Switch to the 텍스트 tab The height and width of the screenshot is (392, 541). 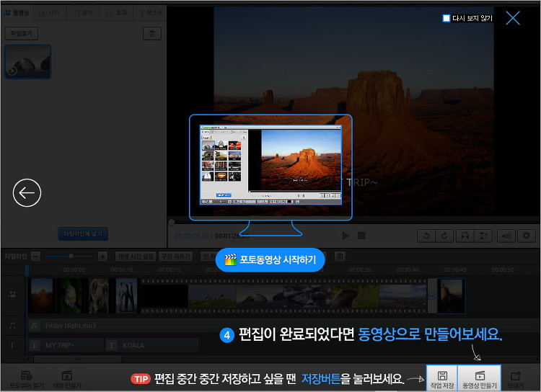(150, 13)
